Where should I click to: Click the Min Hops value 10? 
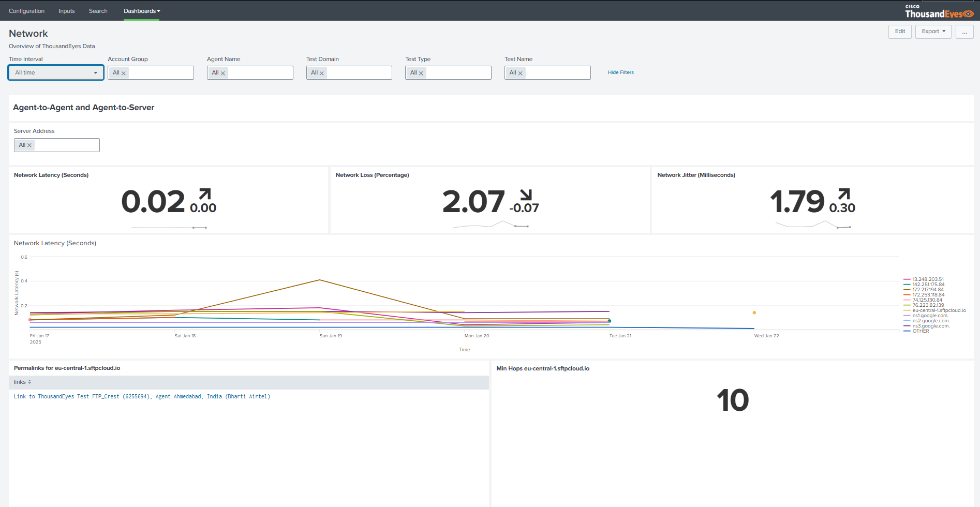pyautogui.click(x=732, y=400)
